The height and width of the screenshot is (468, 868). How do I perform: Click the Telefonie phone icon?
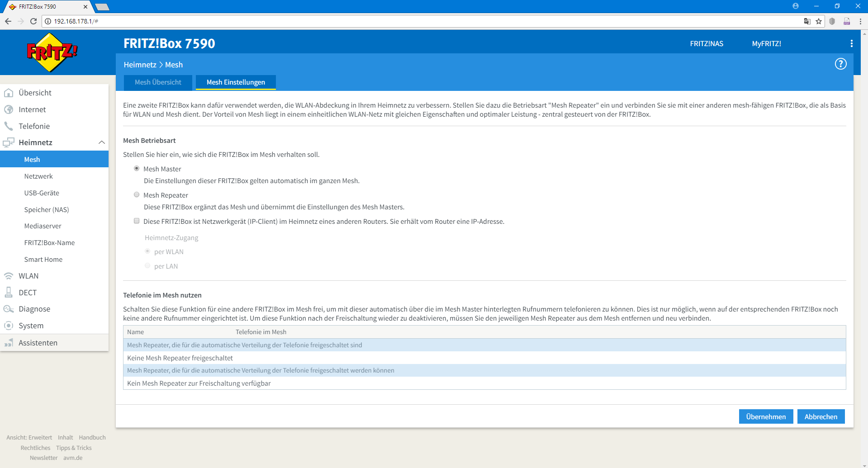pos(9,126)
